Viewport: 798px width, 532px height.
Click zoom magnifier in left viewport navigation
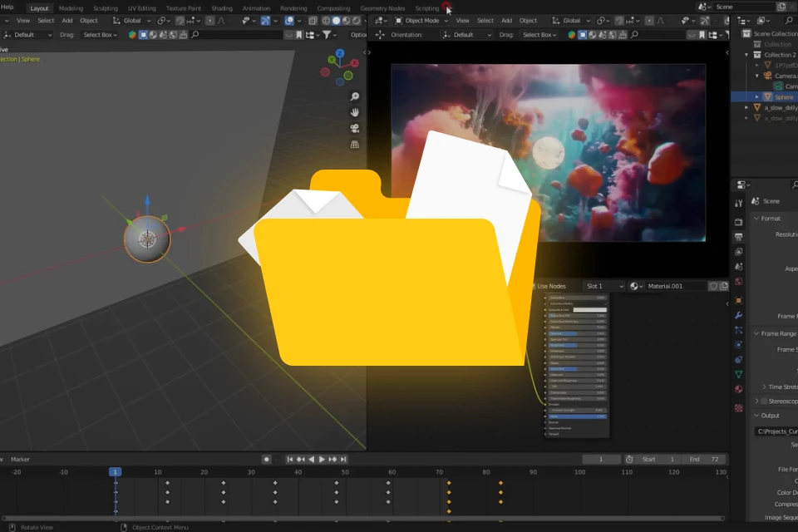click(355, 96)
